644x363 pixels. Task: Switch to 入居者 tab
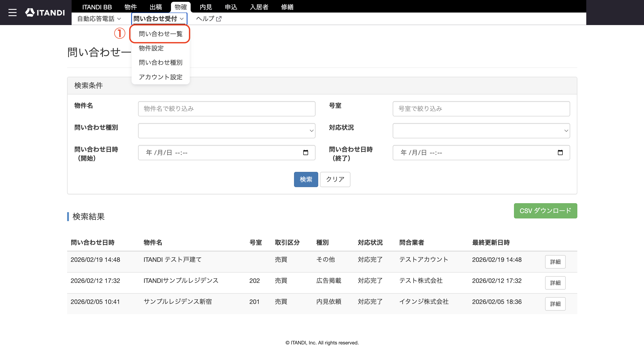259,7
